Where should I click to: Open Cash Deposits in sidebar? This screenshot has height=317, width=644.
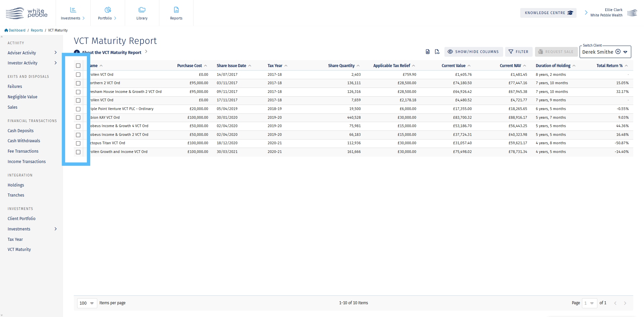pyautogui.click(x=20, y=131)
